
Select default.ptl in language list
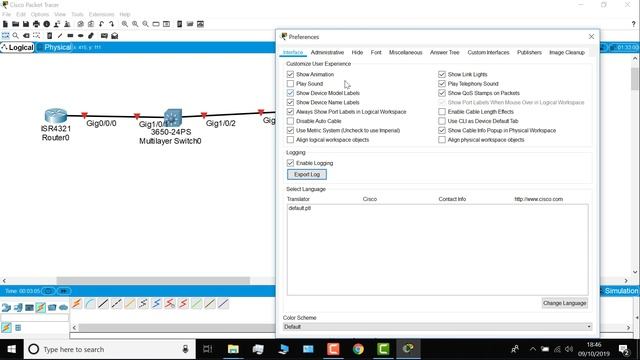300,208
